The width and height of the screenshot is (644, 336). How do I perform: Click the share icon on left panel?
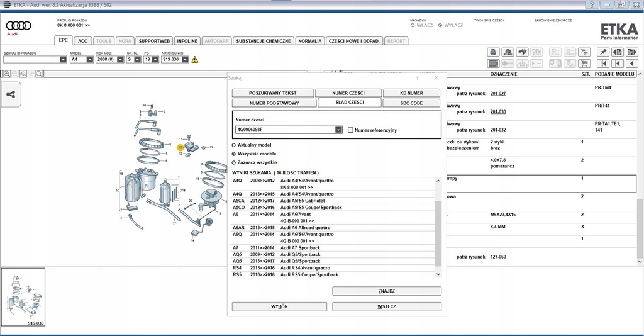[x=11, y=94]
